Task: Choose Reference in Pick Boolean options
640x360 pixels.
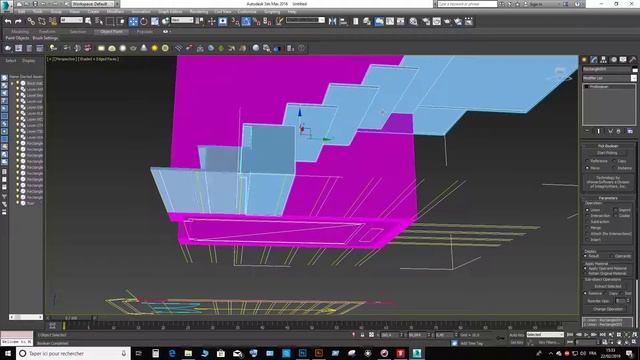Action: coord(587,161)
